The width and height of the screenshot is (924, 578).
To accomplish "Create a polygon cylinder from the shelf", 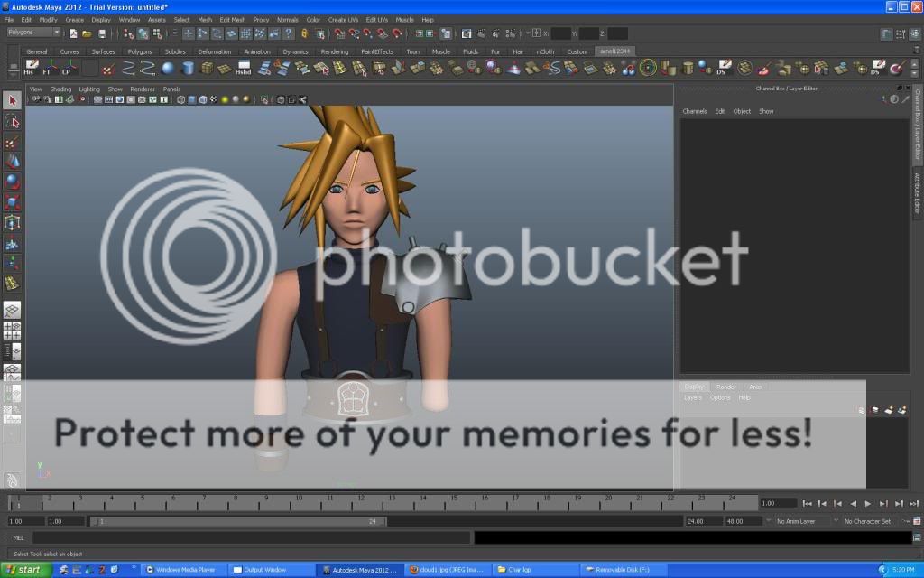I will pyautogui.click(x=188, y=68).
